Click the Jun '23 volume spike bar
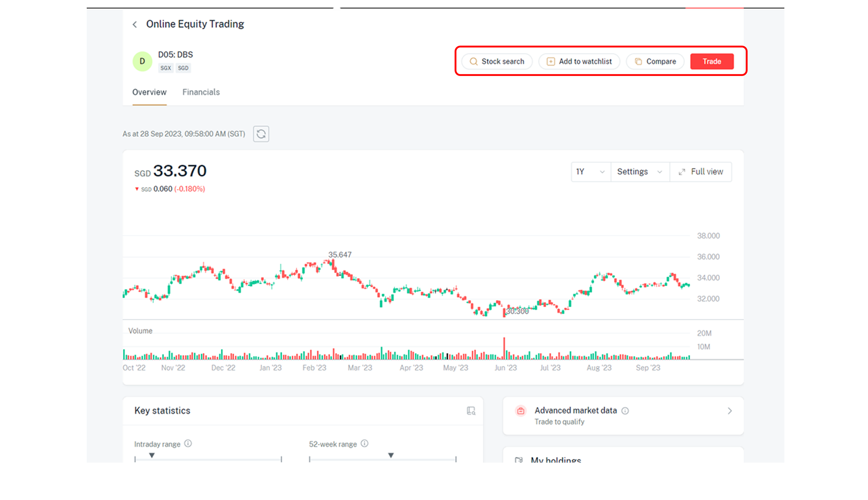Image resolution: width=868 pixels, height=500 pixels. coord(504,348)
